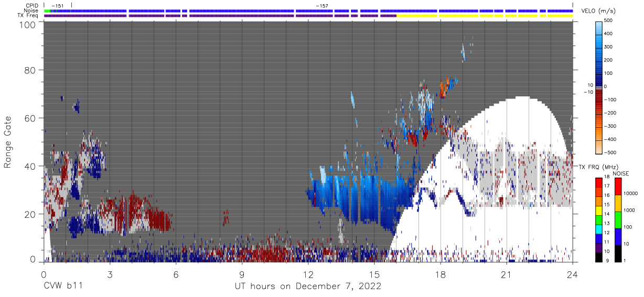The image size is (644, 297).
Task: Click 'UT hours on December 7, 2022' title
Action: pos(308,287)
